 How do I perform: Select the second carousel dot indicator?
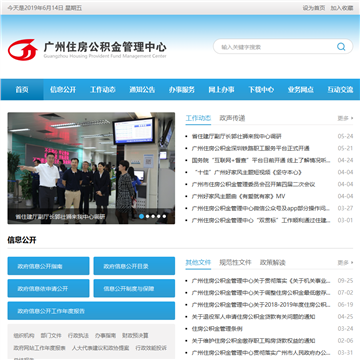pos(148,216)
